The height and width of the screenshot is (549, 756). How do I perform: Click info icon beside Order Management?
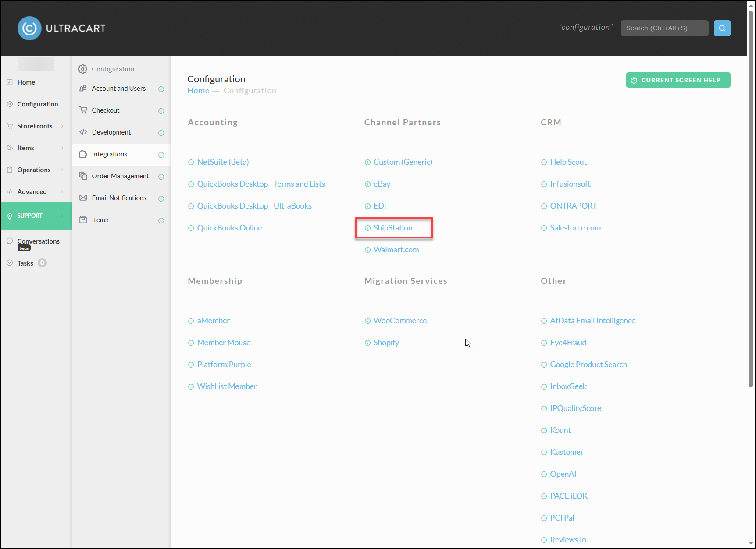pyautogui.click(x=161, y=177)
